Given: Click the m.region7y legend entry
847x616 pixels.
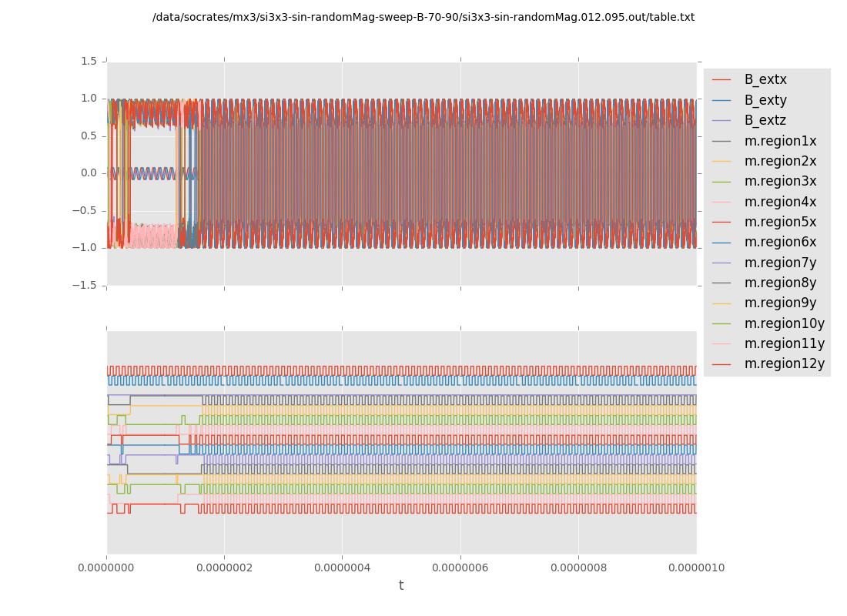Looking at the screenshot, I should tap(780, 263).
